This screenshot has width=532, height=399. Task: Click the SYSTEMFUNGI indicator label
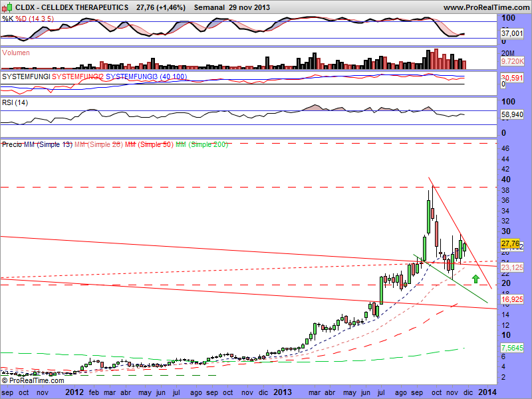click(x=26, y=76)
